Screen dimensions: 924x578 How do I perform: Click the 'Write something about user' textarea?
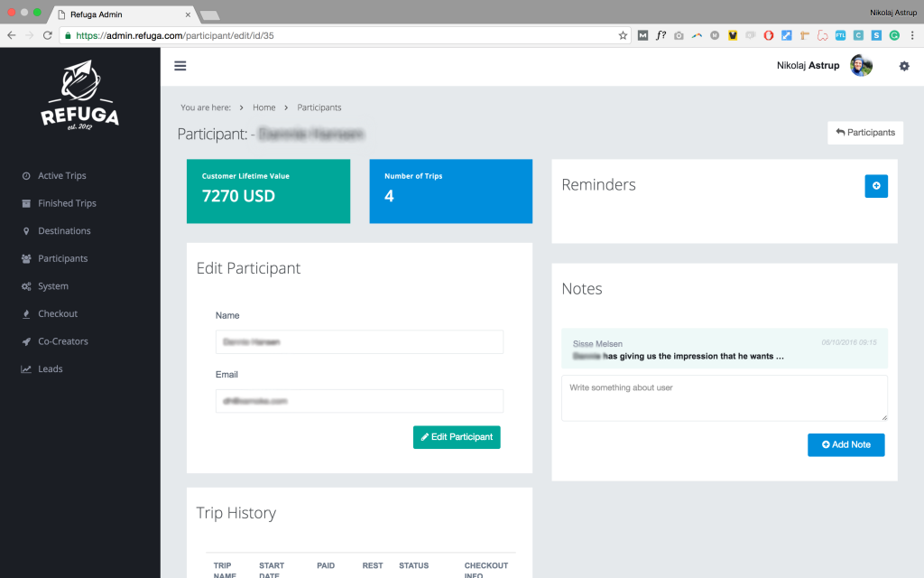[x=725, y=398]
